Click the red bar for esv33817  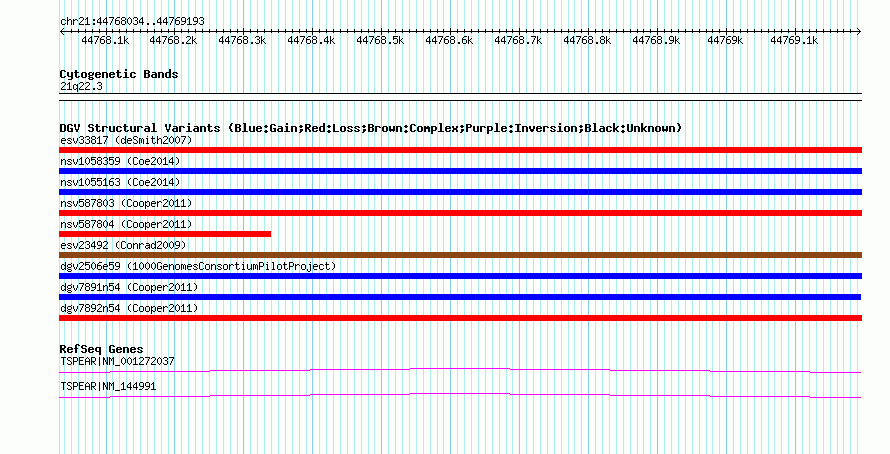click(460, 150)
